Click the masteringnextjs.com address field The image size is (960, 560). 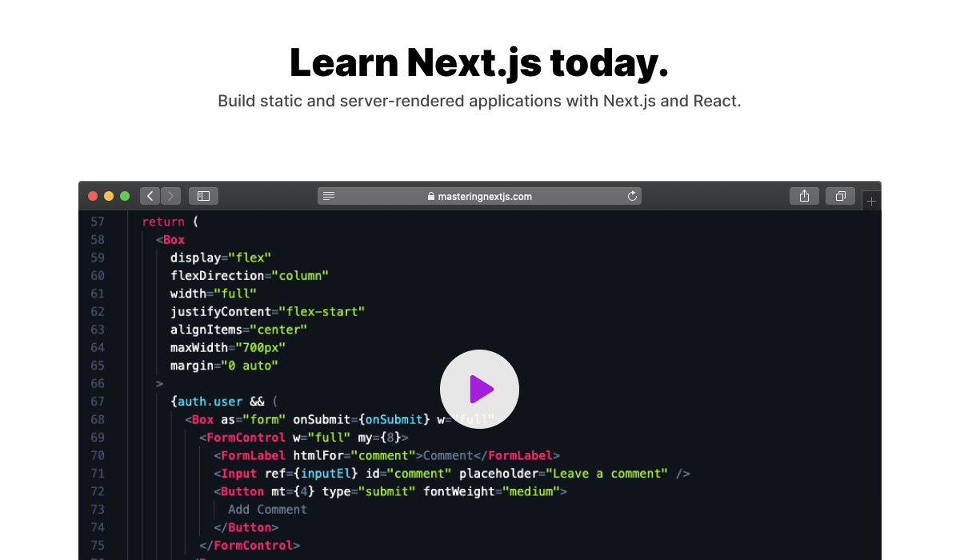479,196
